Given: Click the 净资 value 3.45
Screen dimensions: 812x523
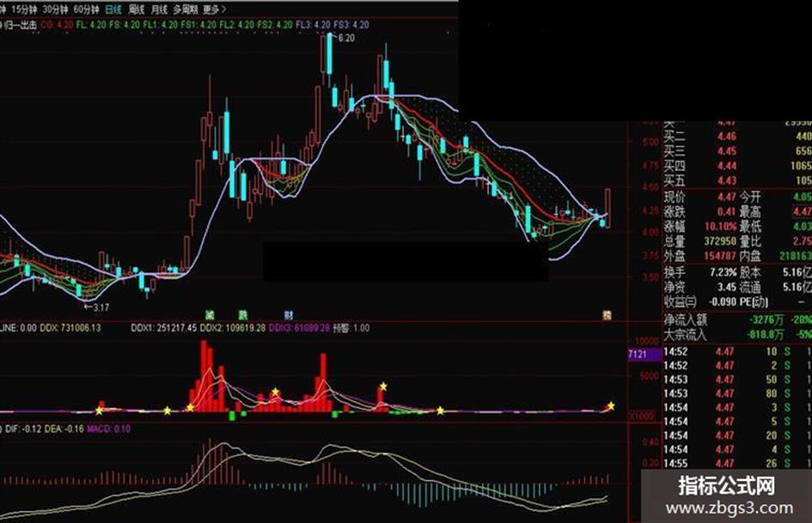Looking at the screenshot, I should pyautogui.click(x=727, y=286).
